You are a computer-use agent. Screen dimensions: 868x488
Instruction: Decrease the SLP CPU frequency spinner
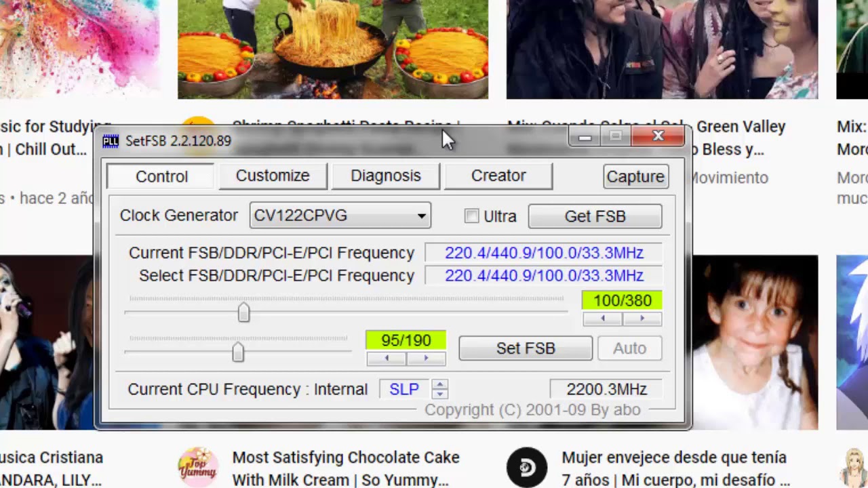[440, 394]
